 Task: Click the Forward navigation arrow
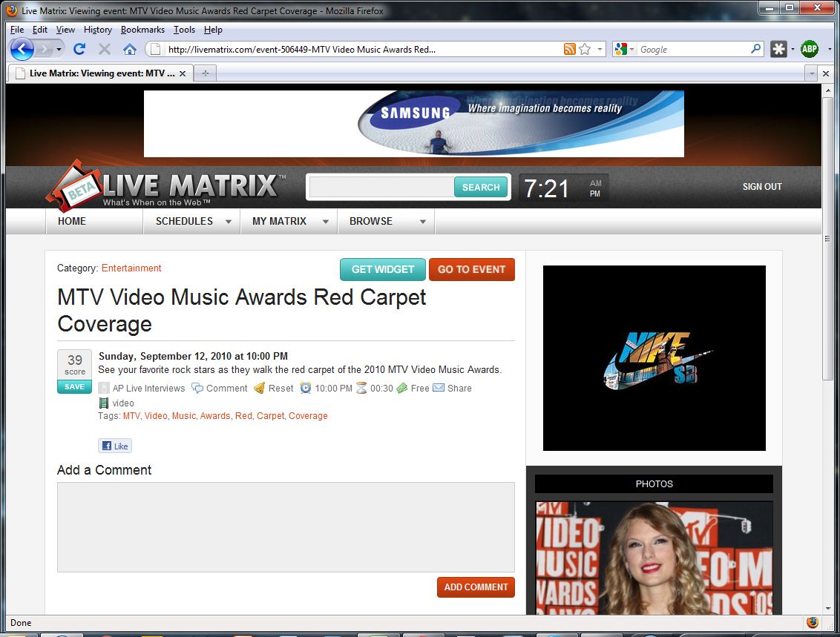click(x=44, y=49)
